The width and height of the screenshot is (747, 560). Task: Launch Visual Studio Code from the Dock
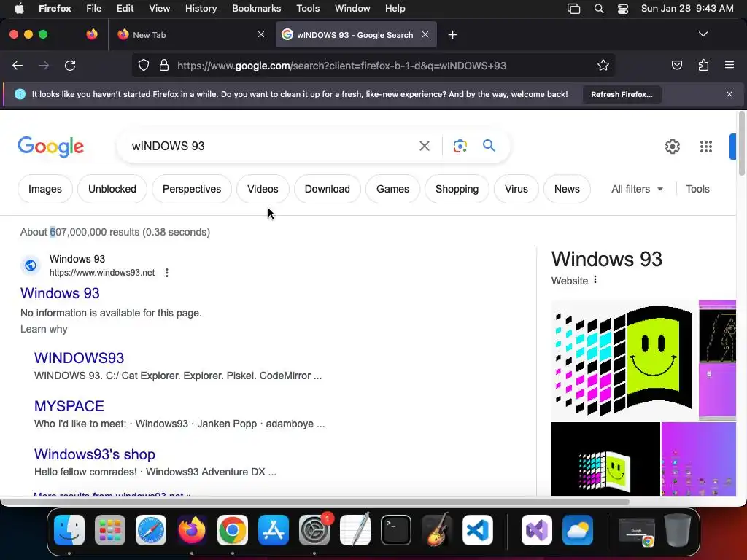click(477, 530)
